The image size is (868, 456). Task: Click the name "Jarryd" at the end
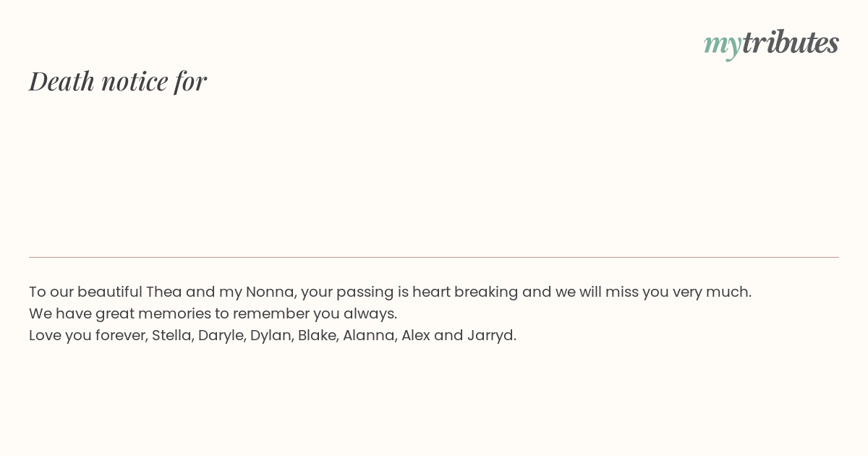click(x=490, y=335)
